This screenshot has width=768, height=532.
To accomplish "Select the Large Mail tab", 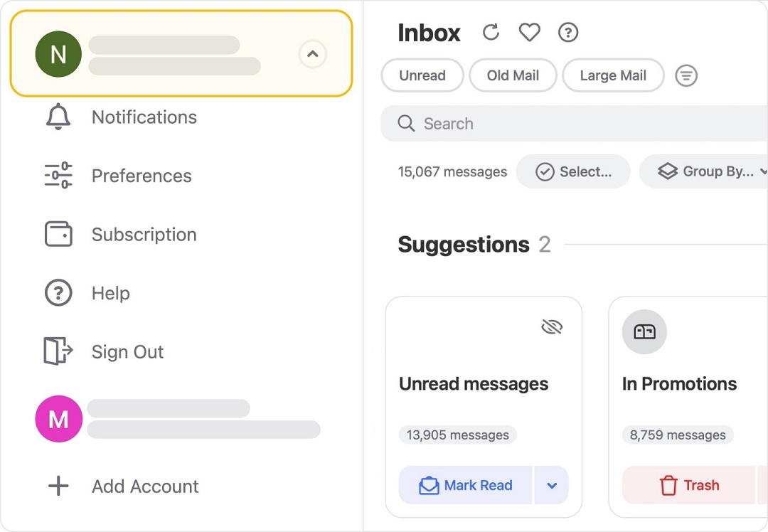I will (613, 75).
